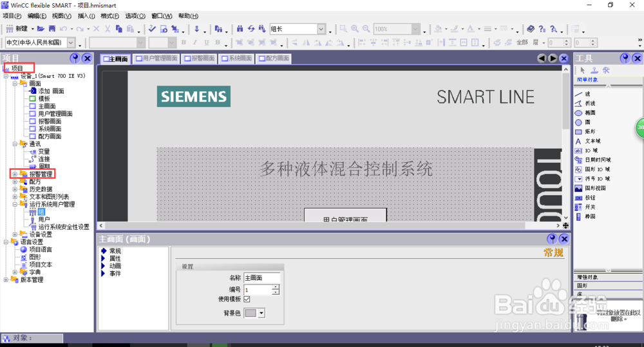Open the 中文(中华人民共和国) language dropdown
This screenshot has width=644, height=347.
(71, 42)
